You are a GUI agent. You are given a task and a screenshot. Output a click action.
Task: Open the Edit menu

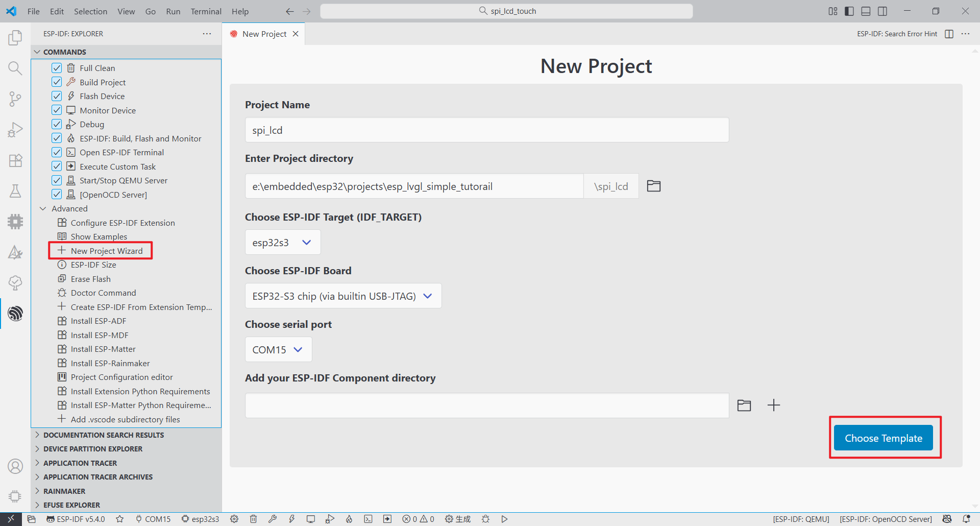(x=57, y=11)
